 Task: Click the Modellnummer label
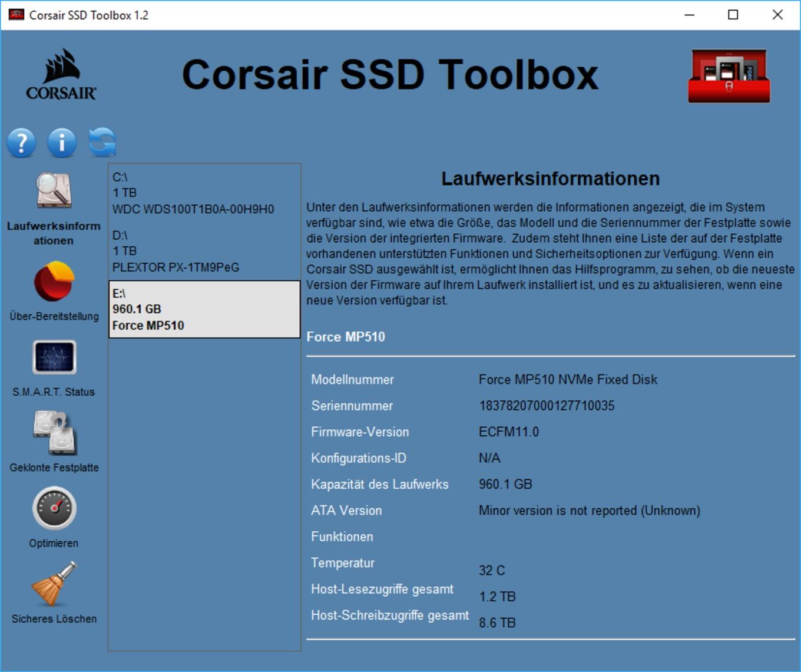click(x=352, y=380)
